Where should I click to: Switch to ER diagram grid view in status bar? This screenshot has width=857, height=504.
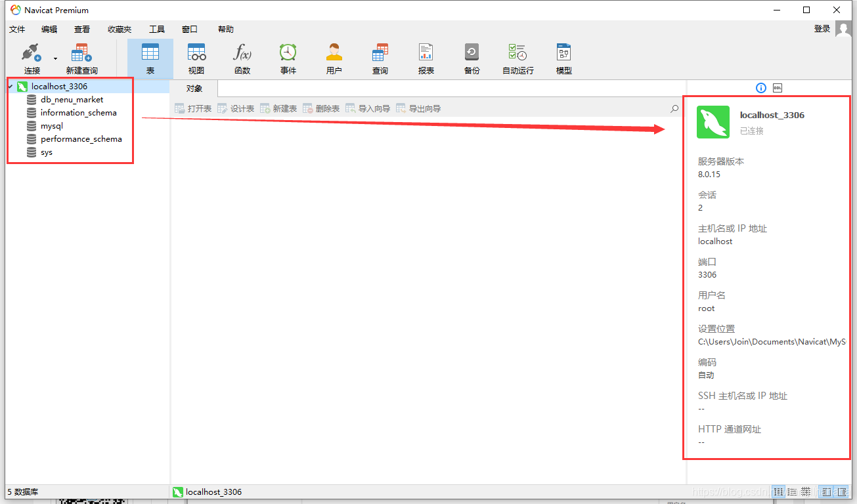[806, 492]
